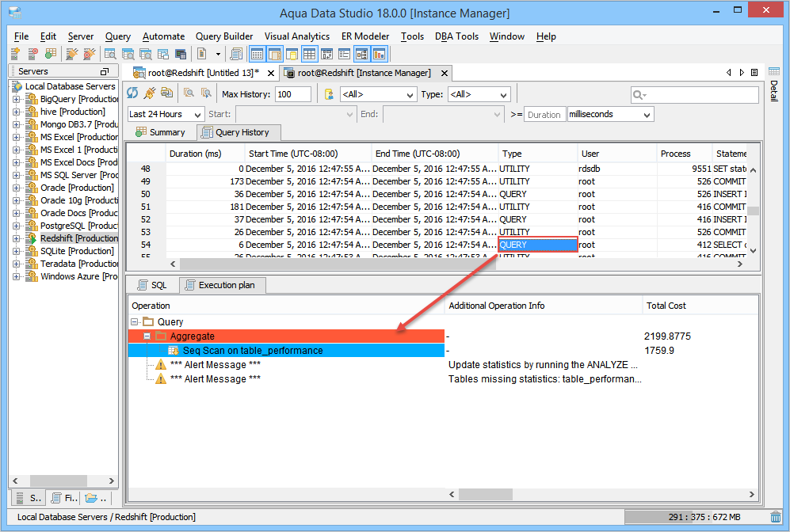Open the Last 24 Hours time range dropdown
Image resolution: width=790 pixels, height=532 pixels.
(166, 114)
